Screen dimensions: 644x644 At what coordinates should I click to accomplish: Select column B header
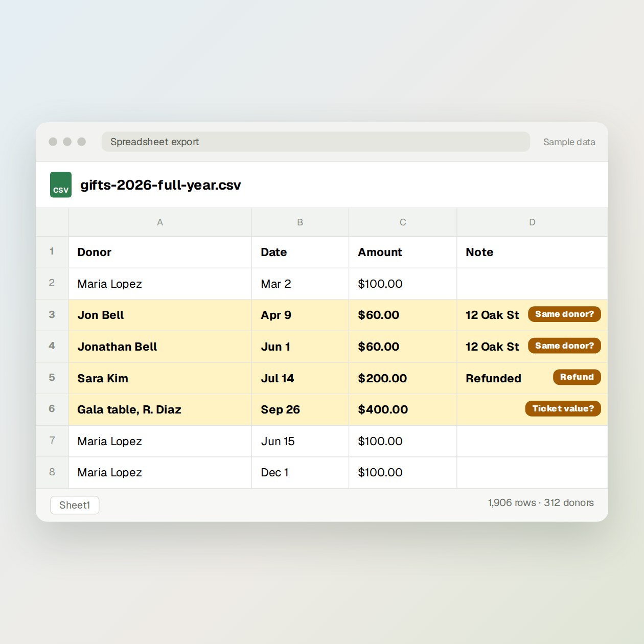[x=300, y=222]
